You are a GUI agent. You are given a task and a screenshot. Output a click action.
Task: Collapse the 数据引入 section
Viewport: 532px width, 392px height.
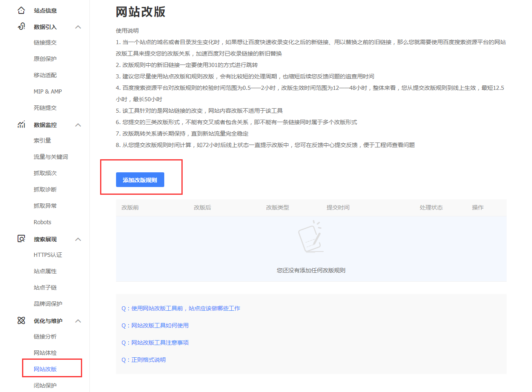tap(78, 27)
